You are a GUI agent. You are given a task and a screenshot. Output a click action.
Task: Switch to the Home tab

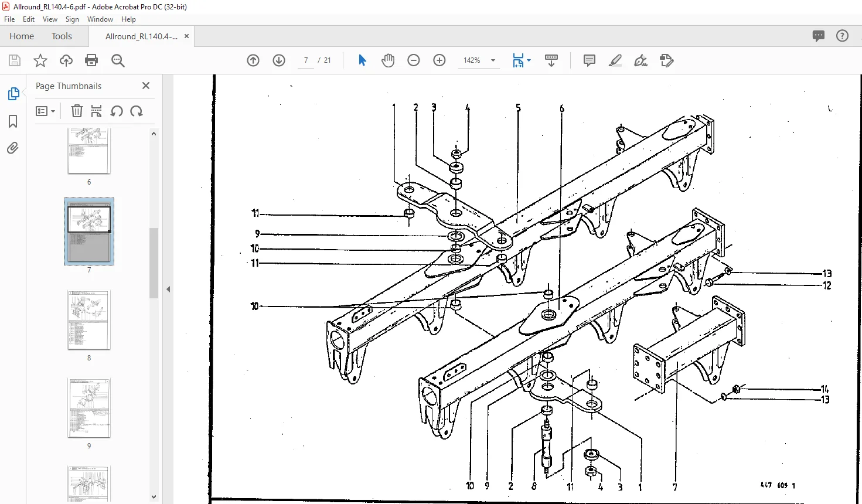[x=22, y=36]
